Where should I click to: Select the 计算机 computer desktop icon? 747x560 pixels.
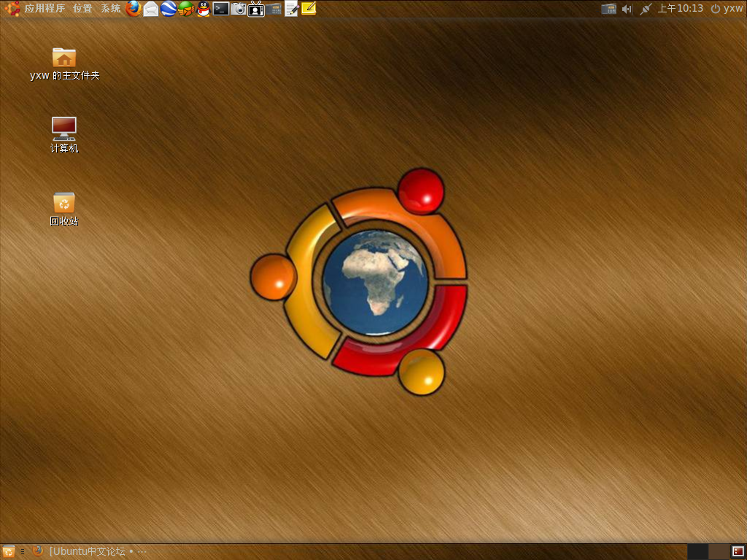64,135
